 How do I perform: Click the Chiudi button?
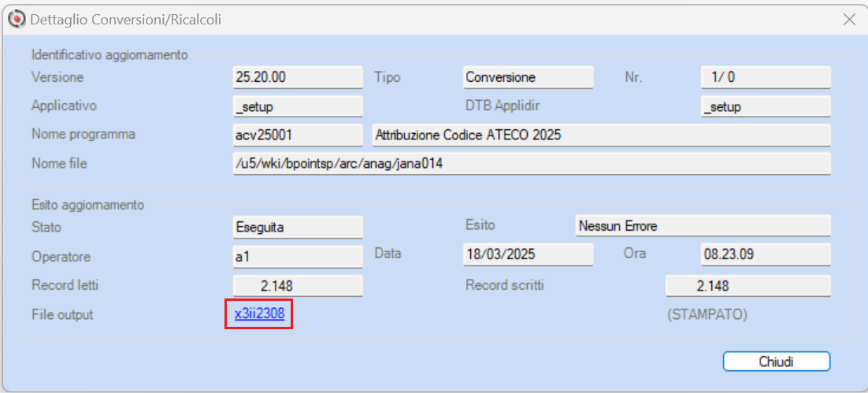(x=776, y=362)
